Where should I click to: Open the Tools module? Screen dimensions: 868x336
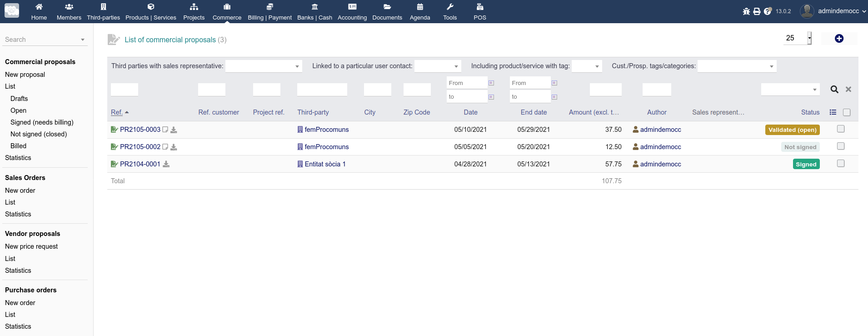(x=450, y=12)
